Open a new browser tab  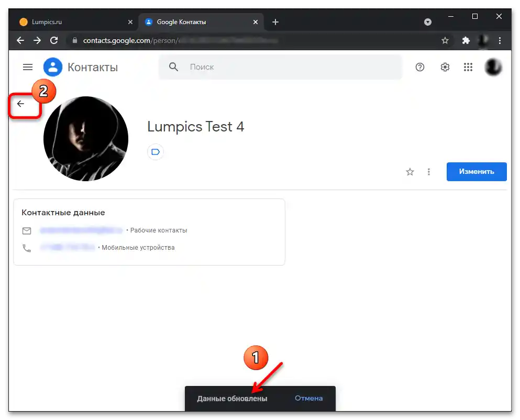click(275, 22)
